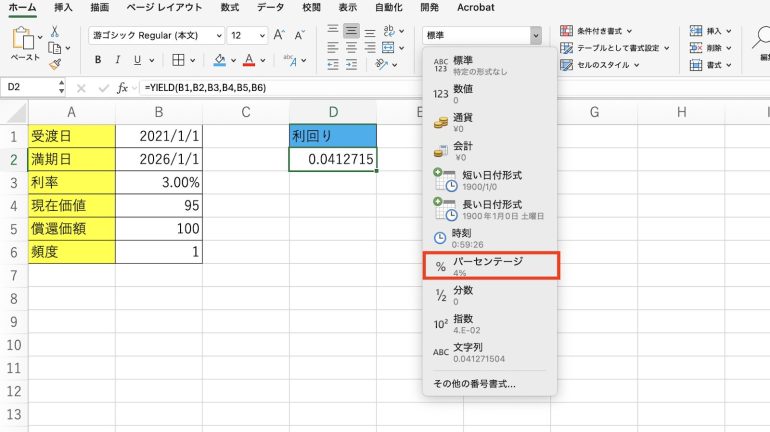
Task: Select 時刻 time format
Action: pyautogui.click(x=490, y=238)
